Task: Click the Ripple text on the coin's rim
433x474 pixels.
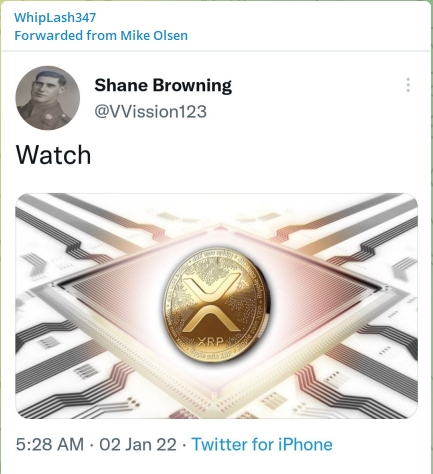Action: 261,288
